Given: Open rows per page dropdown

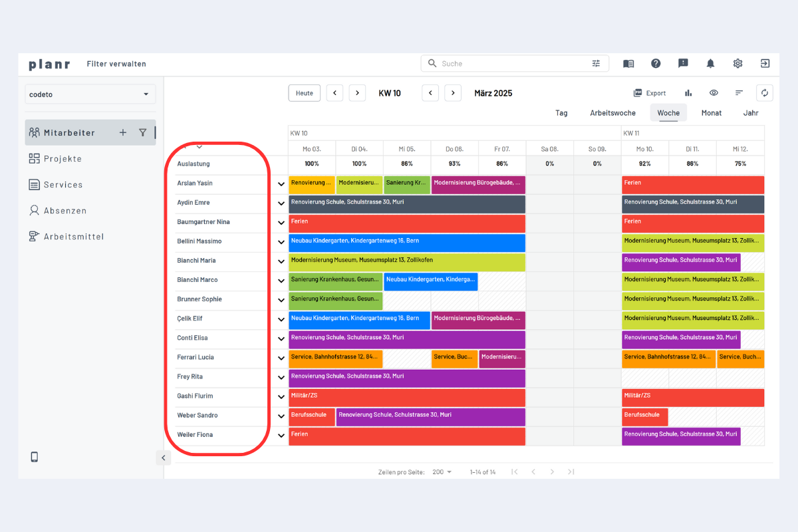Looking at the screenshot, I should [442, 472].
